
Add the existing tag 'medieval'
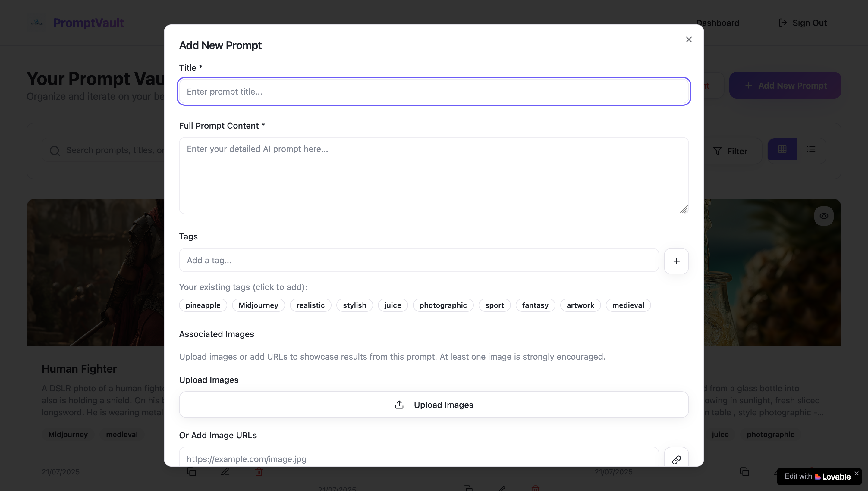(x=628, y=305)
